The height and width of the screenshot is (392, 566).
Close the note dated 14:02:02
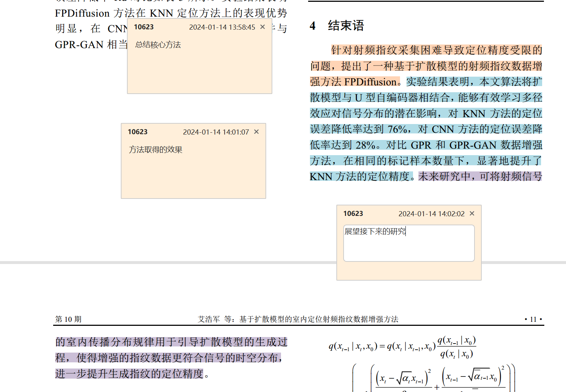point(472,214)
